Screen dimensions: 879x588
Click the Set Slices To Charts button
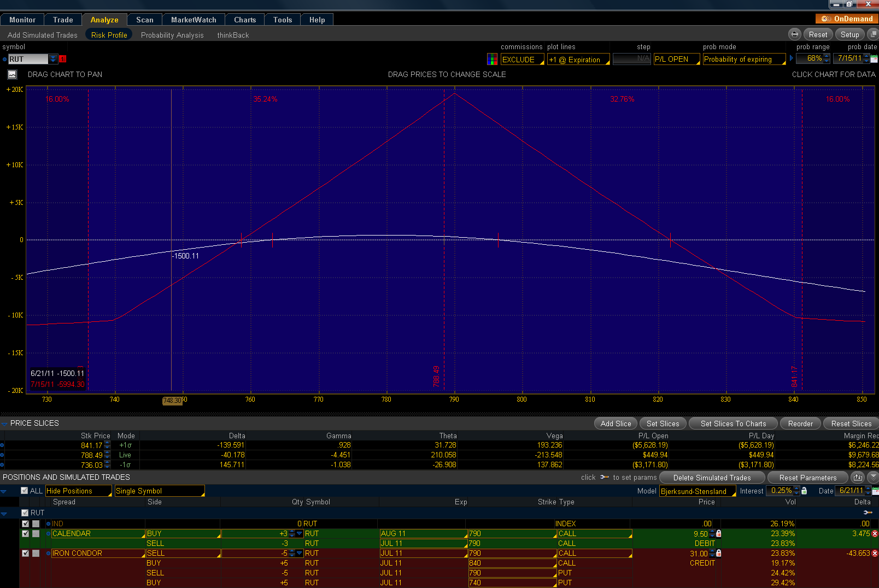[x=733, y=424]
